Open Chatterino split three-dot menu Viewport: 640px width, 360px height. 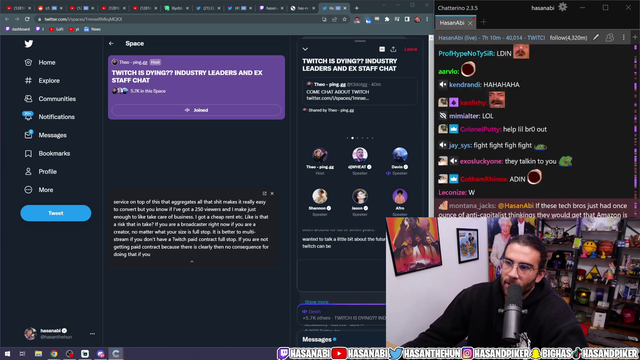tap(624, 38)
